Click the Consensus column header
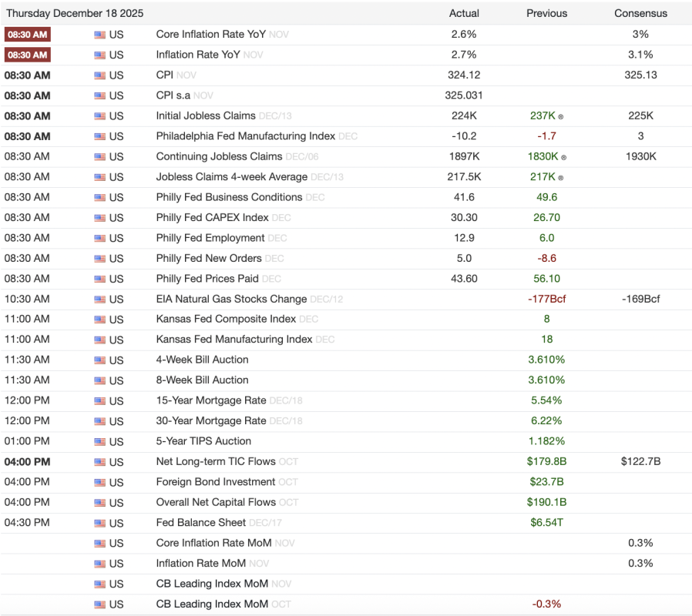This screenshot has width=692, height=616. pyautogui.click(x=640, y=13)
